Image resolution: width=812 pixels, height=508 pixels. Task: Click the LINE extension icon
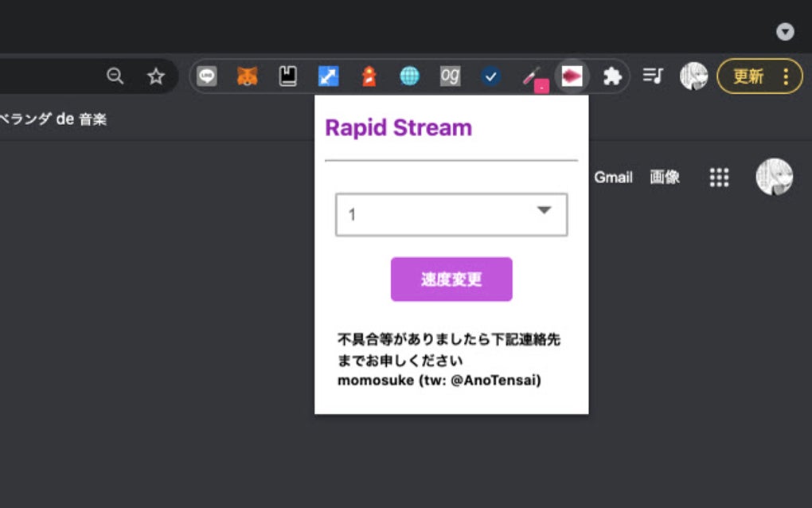pos(206,76)
